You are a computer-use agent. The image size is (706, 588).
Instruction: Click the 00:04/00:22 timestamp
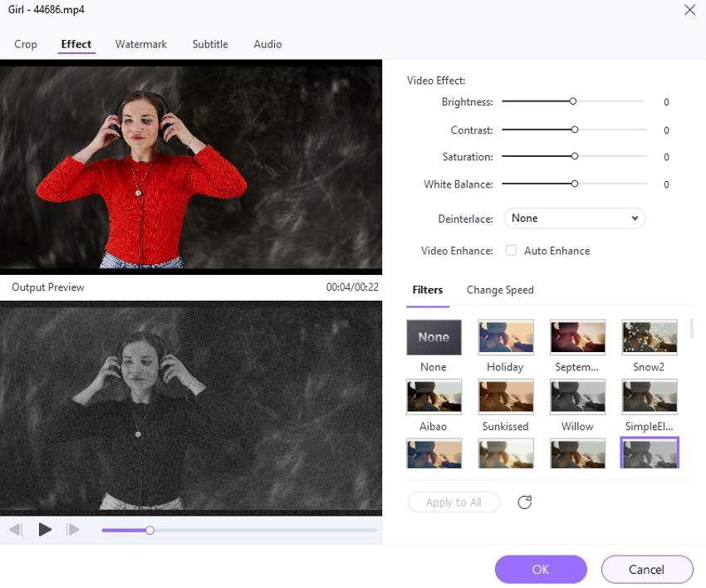[x=352, y=287]
